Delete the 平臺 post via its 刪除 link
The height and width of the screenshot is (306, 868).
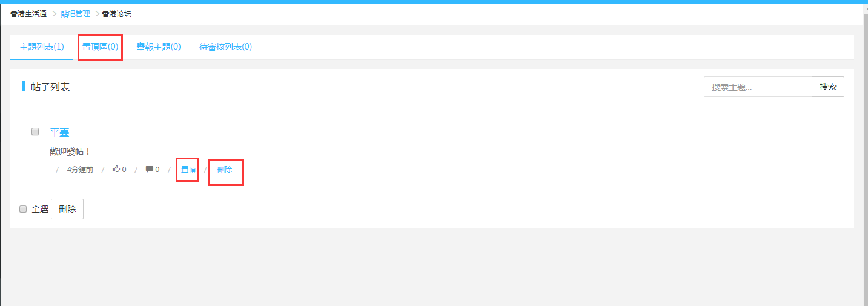[225, 170]
